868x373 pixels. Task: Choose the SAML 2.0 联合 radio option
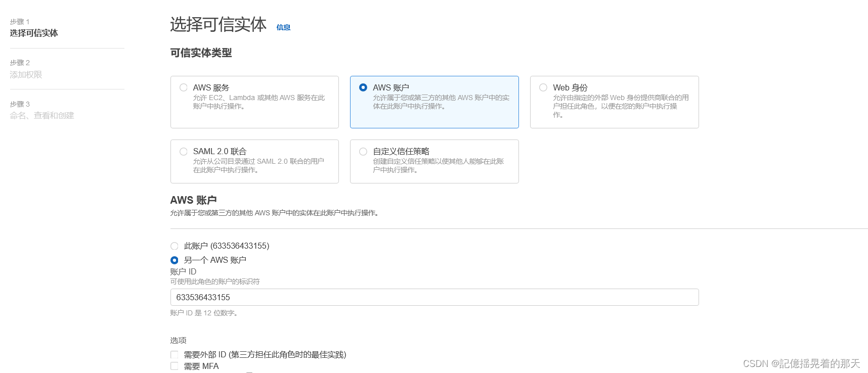click(184, 151)
